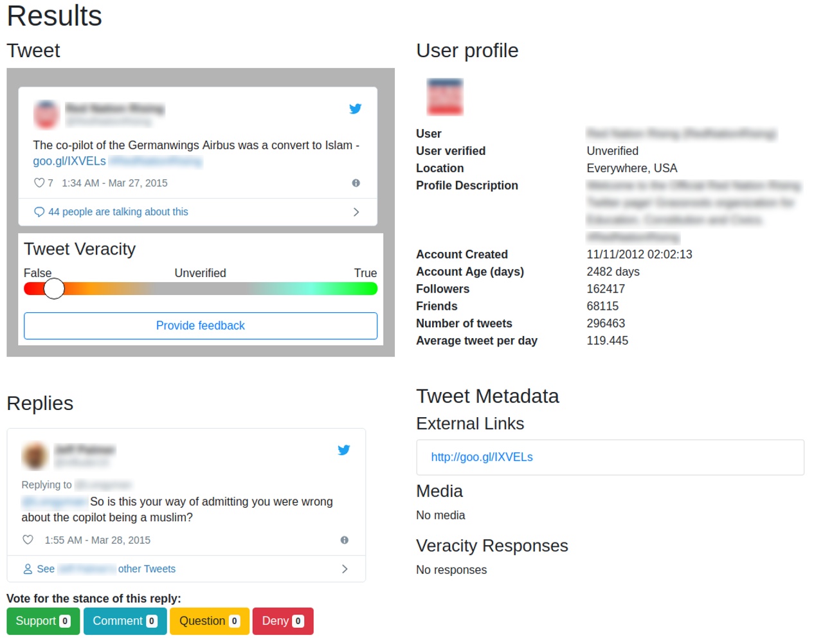Open the External Links goo.gl URL

coord(482,457)
